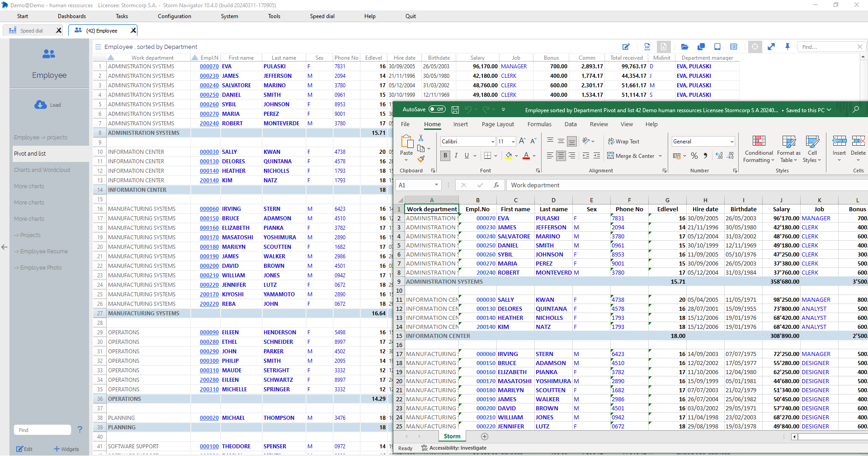This screenshot has width=868, height=456.
Task: Click the Excel export icon in Storm toolbar
Action: click(x=663, y=47)
